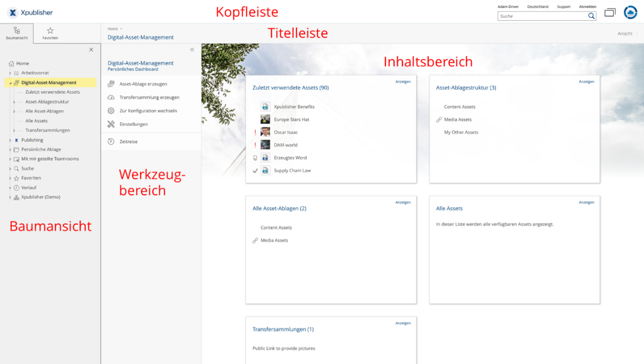
Task: Open the stacked windows icon in the header
Action: (610, 12)
